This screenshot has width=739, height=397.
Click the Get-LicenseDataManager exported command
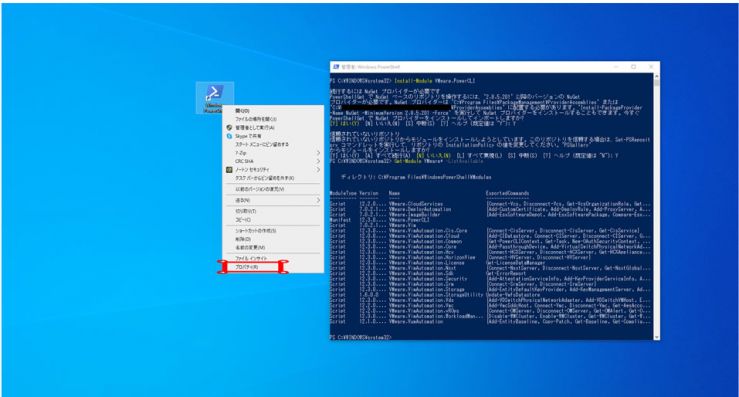point(516,263)
